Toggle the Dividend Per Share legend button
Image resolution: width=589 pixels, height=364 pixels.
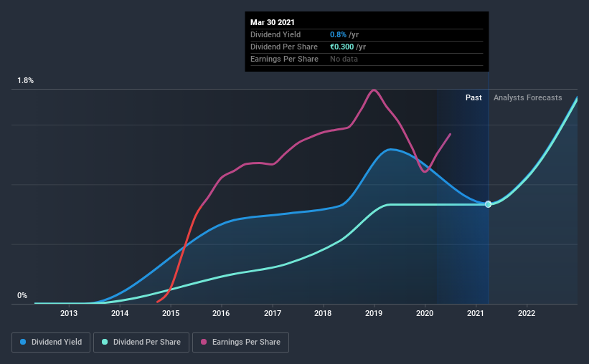tap(141, 343)
